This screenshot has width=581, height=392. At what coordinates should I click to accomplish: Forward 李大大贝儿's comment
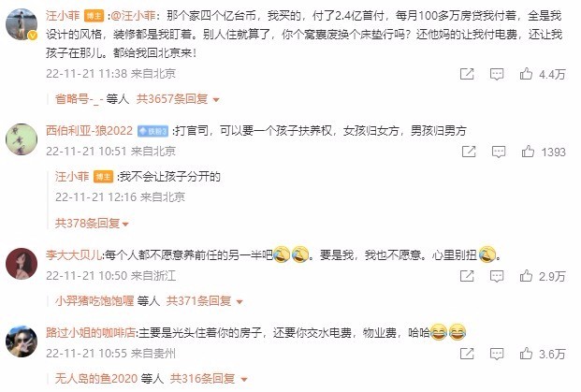tap(467, 275)
